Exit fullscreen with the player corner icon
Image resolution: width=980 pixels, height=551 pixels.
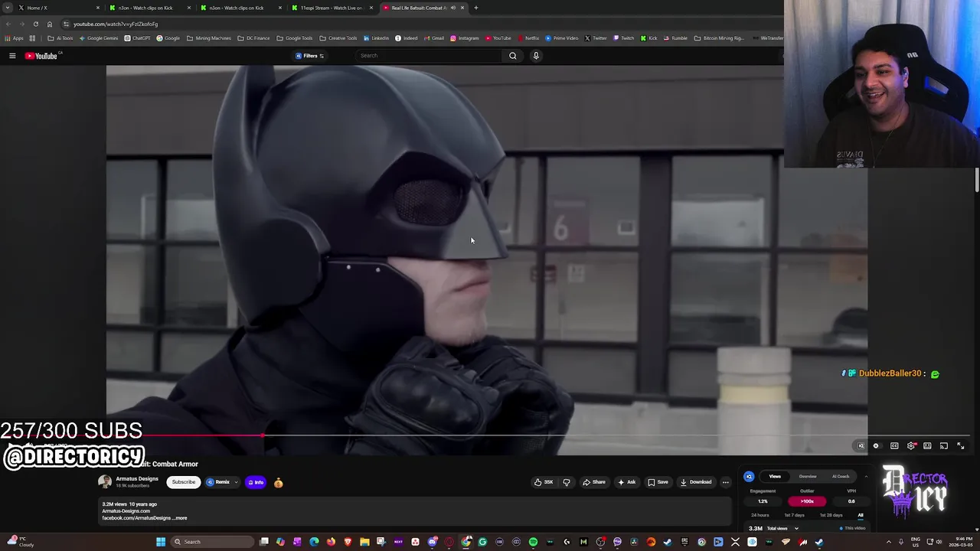coord(961,446)
